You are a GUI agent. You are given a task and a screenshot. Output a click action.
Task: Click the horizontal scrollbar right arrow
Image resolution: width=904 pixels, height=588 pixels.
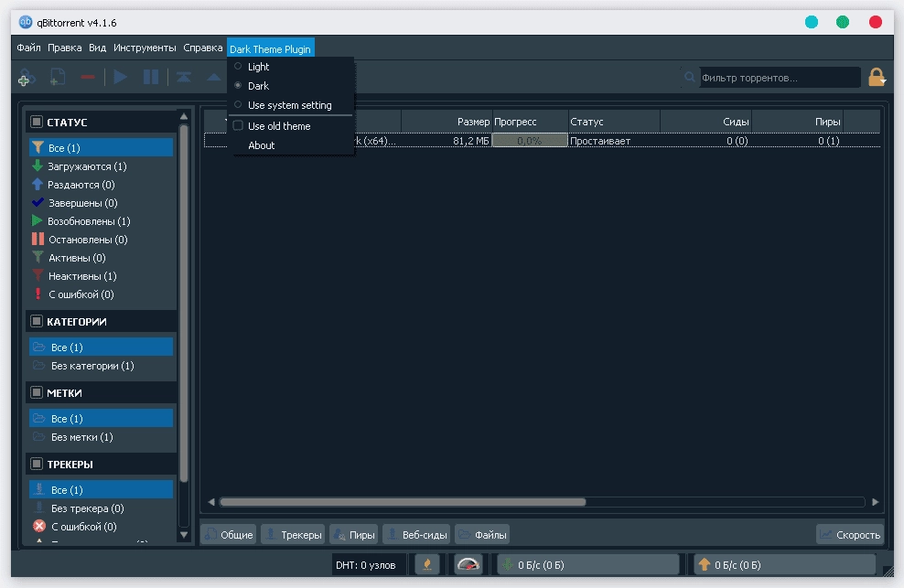point(875,502)
